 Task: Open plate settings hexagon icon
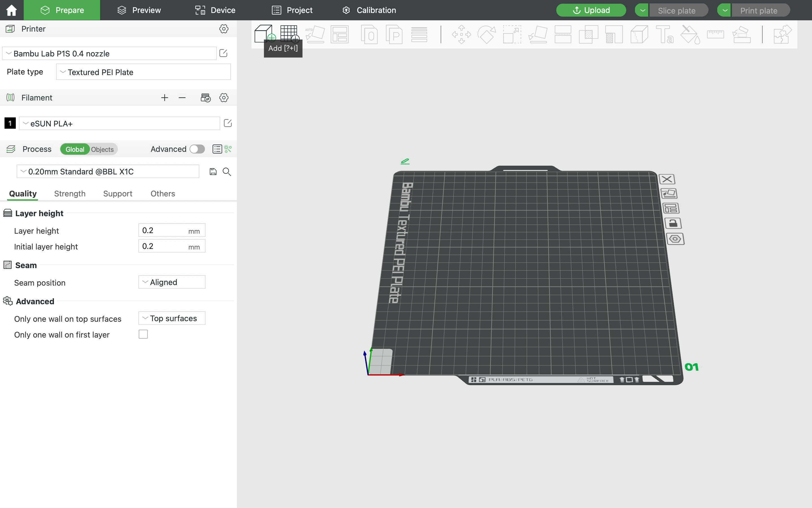[x=675, y=239]
